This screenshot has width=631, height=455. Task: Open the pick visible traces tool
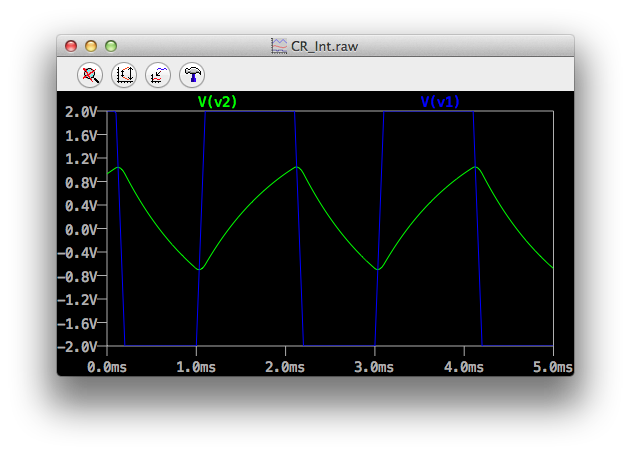(157, 74)
